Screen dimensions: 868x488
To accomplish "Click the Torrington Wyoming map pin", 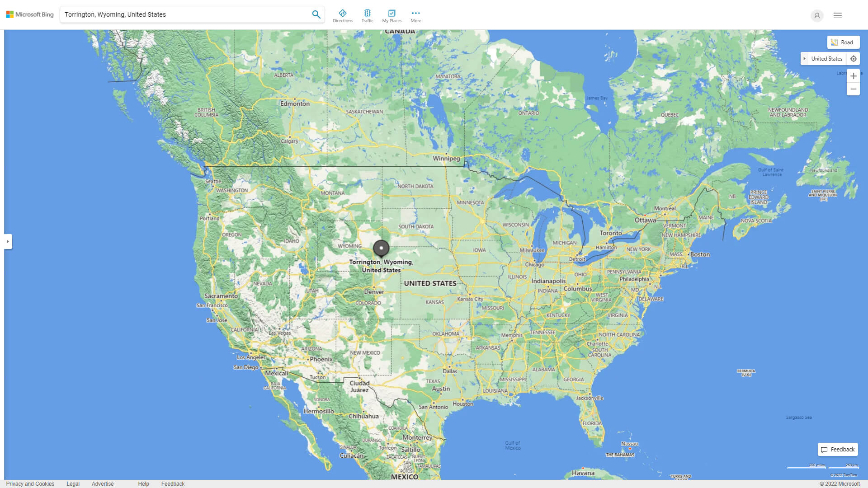I will point(381,248).
